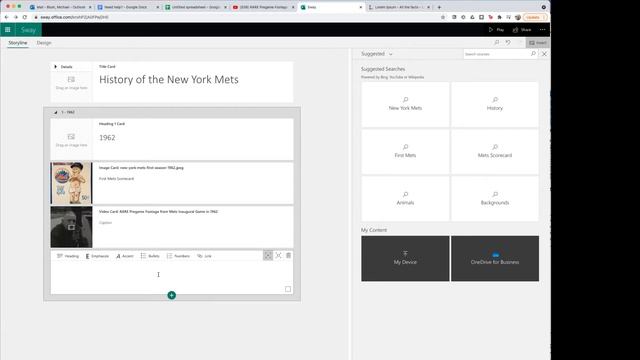Reload the page
640x360 pixels.
(25, 17)
